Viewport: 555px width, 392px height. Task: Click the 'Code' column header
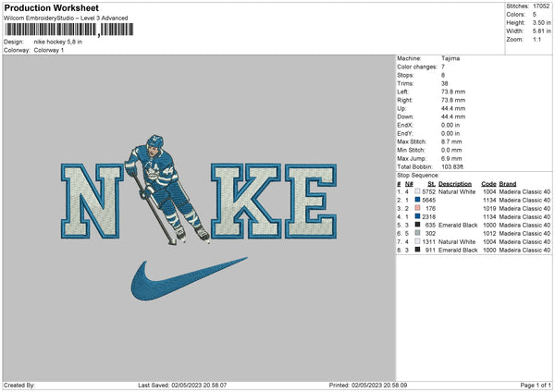(488, 184)
